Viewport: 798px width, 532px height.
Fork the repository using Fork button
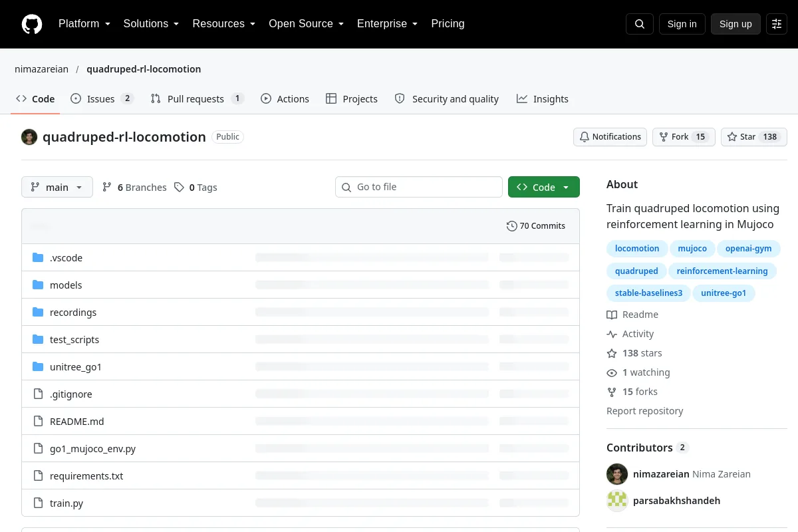tap(684, 137)
